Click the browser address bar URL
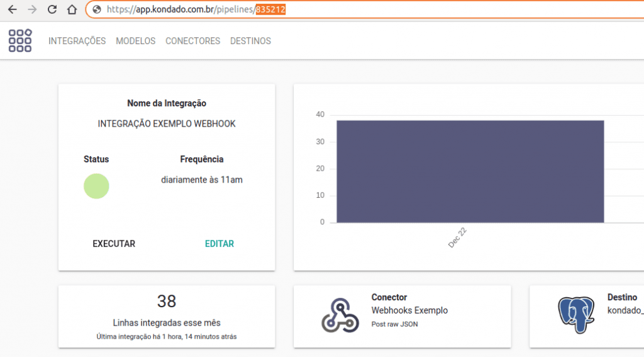This screenshot has width=644, height=357. [195, 9]
